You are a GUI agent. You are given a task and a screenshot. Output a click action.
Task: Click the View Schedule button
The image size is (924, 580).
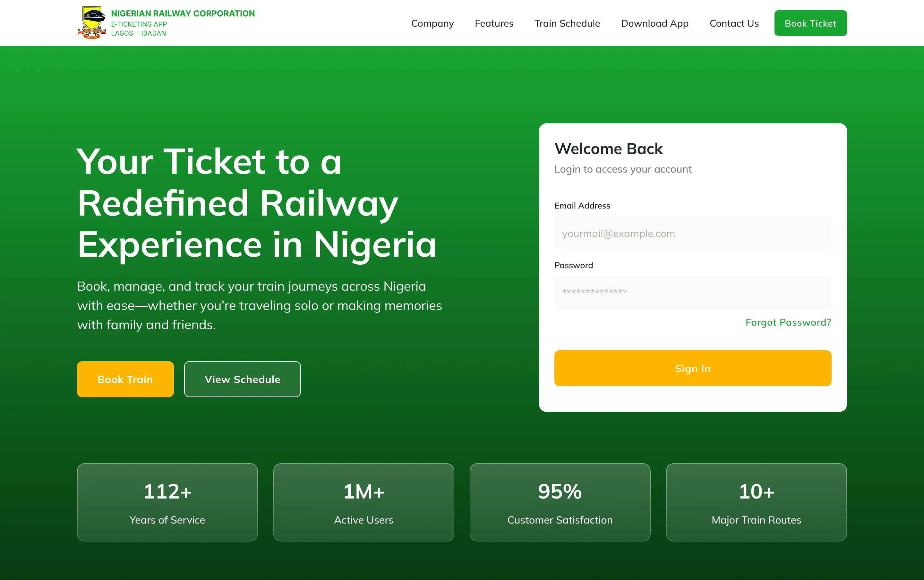click(242, 379)
